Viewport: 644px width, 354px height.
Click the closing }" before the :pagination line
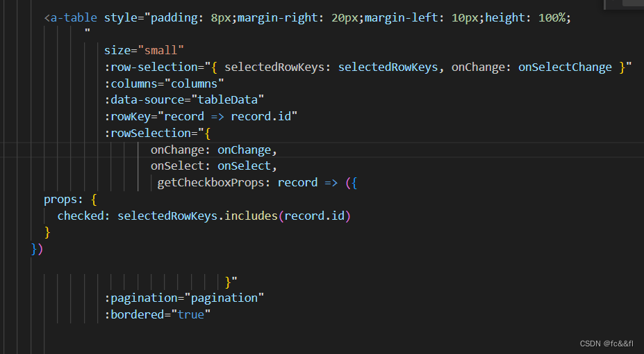(231, 282)
